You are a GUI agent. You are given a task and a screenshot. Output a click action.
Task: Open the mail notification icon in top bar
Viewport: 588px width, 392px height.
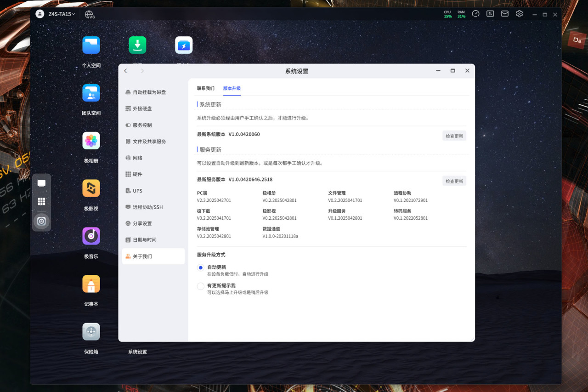tap(505, 14)
